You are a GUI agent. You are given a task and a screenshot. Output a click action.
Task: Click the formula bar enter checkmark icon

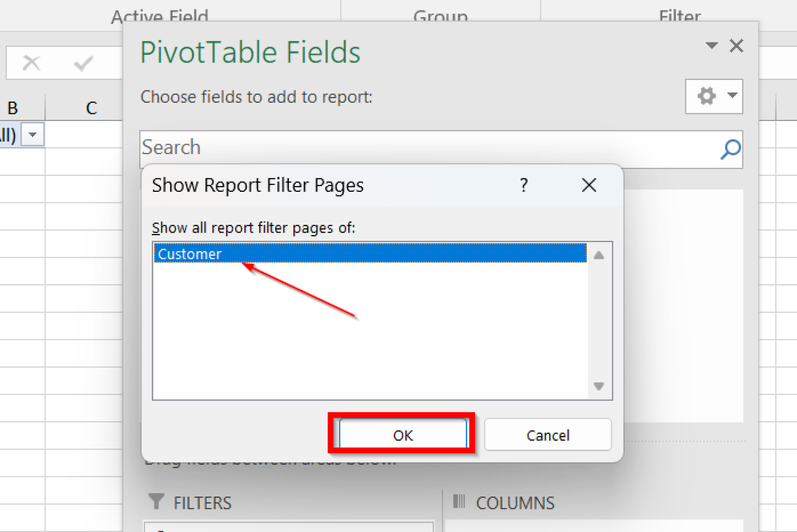pyautogui.click(x=83, y=63)
